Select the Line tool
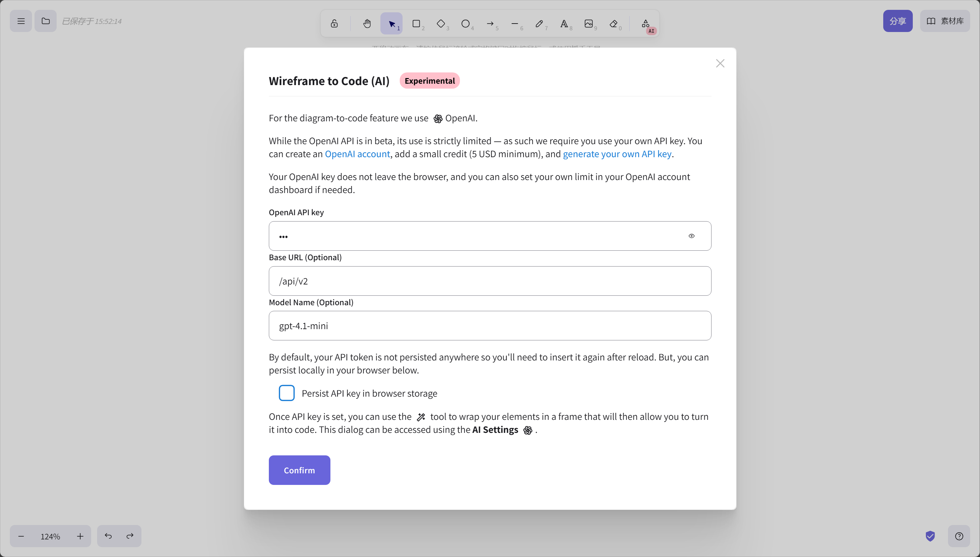 pos(514,24)
